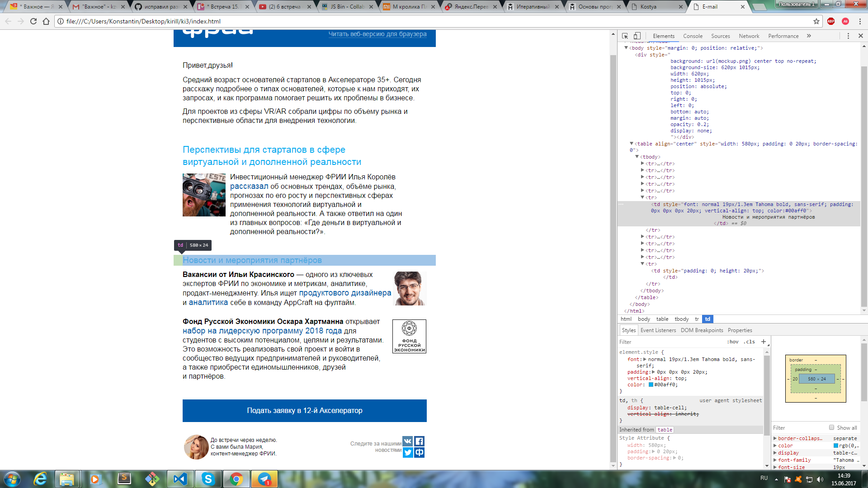
Task: Open the Event Listeners pane
Action: pos(658,330)
